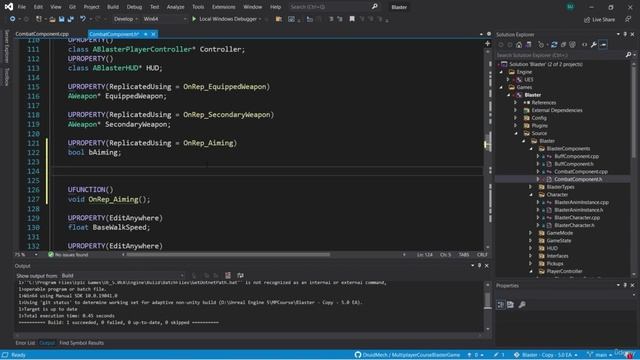The height and width of the screenshot is (360, 640).
Task: Collapse the BlasterComponents folder
Action: coord(531,149)
